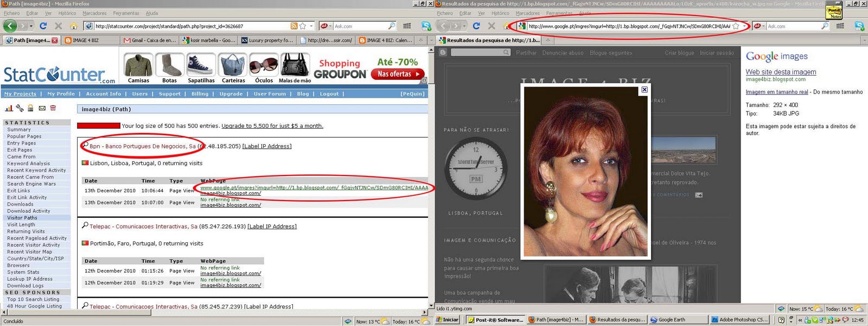868x326 pixels.
Task: Click Label IP Address for 62.48.185.205
Action: (x=267, y=146)
